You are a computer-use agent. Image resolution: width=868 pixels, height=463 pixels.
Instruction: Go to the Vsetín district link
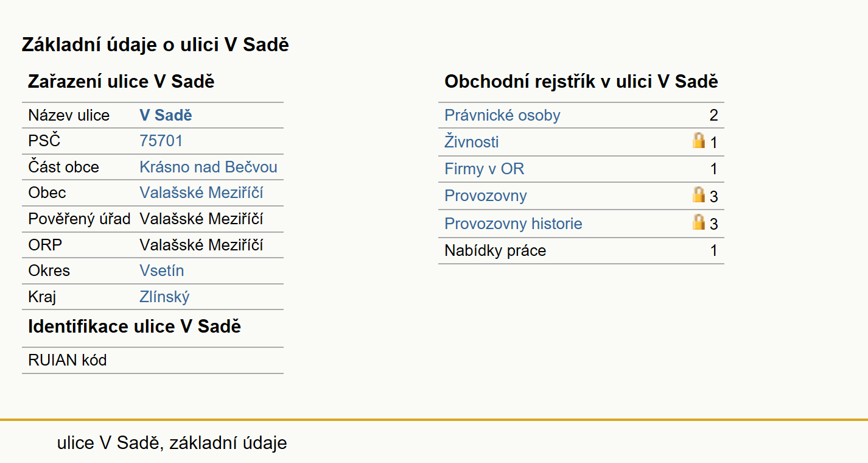pyautogui.click(x=162, y=270)
